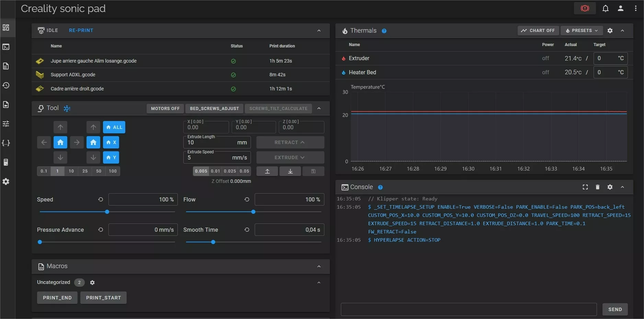The image size is (644, 319).
Task: Open the Dashboard page in sidebar
Action: 6,27
